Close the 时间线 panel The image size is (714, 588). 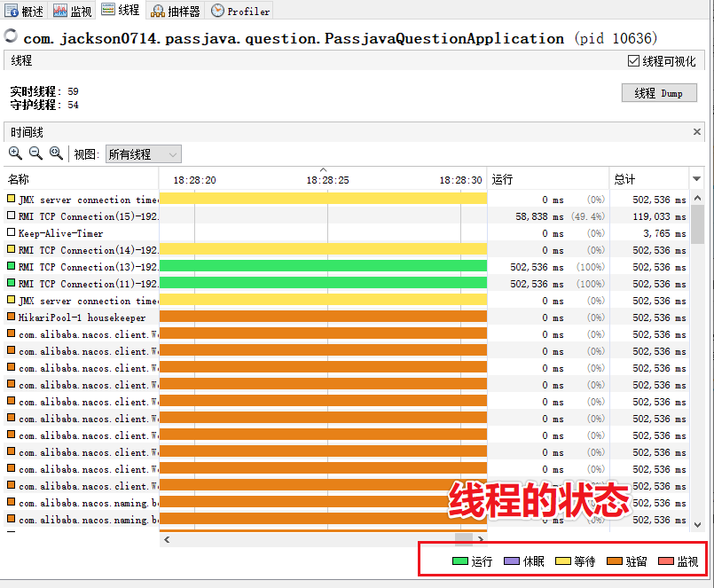pyautogui.click(x=696, y=131)
